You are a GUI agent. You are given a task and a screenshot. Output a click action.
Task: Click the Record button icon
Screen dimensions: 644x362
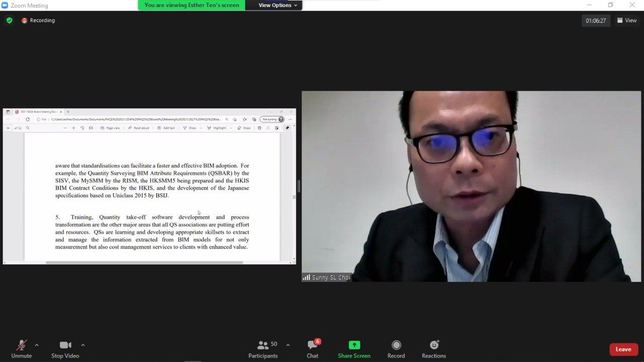point(396,345)
